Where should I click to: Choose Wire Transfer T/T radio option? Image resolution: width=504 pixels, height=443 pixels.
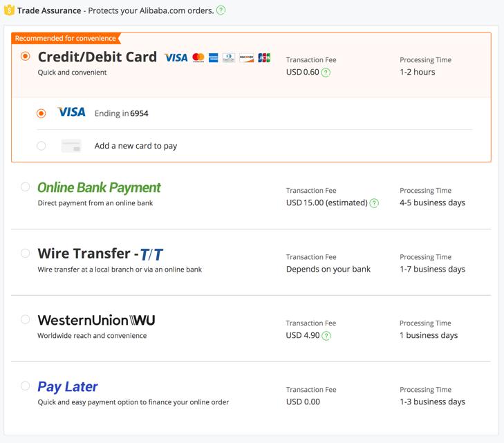click(26, 253)
